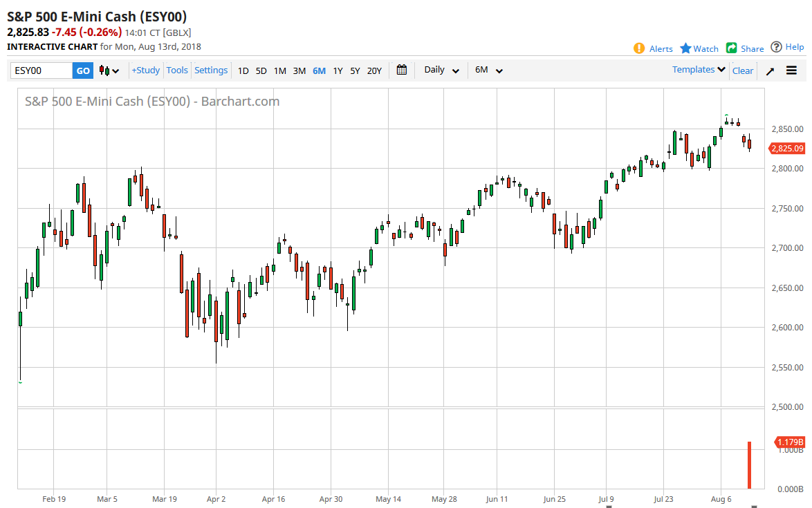The width and height of the screenshot is (812, 508).
Task: Open the Templates dropdown
Action: 699,70
